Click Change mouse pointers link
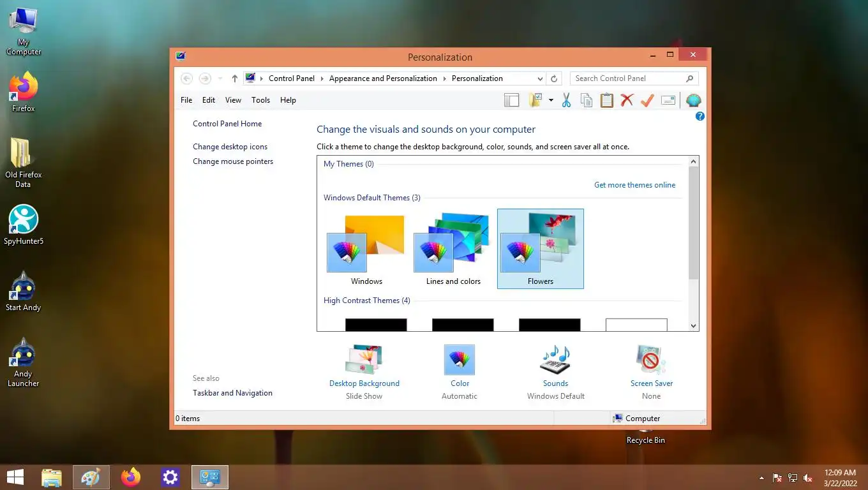Viewport: 868px width, 490px height. pos(233,161)
